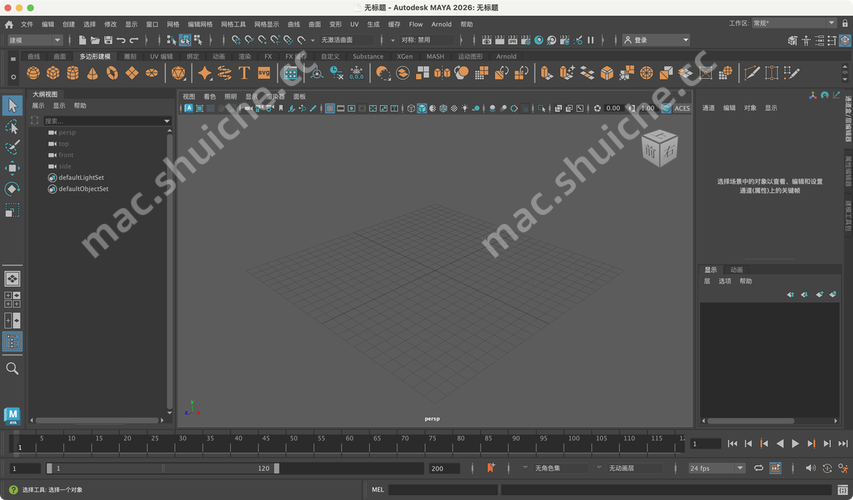Click the search magnifier icon in toolbox
The width and height of the screenshot is (853, 500).
(12, 369)
